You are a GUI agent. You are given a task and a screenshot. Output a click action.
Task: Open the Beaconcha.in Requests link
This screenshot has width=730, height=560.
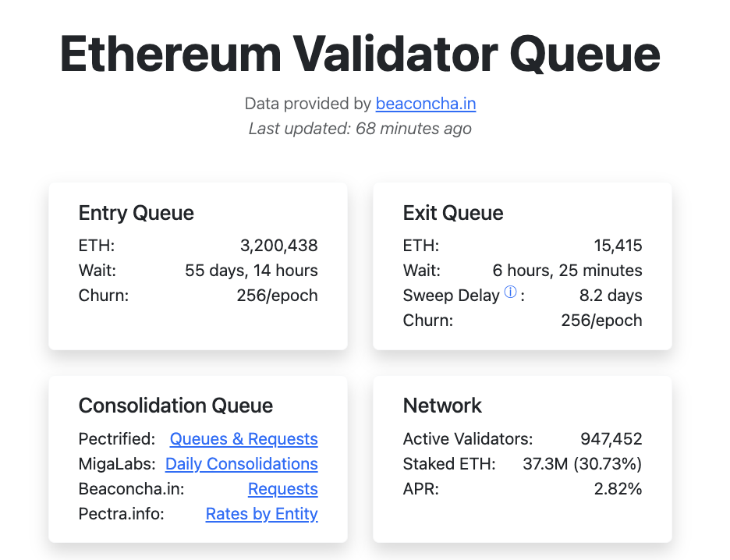click(x=282, y=489)
